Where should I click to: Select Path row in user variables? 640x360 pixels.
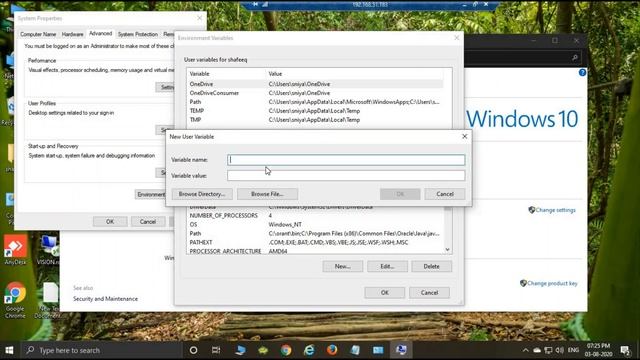pos(315,102)
